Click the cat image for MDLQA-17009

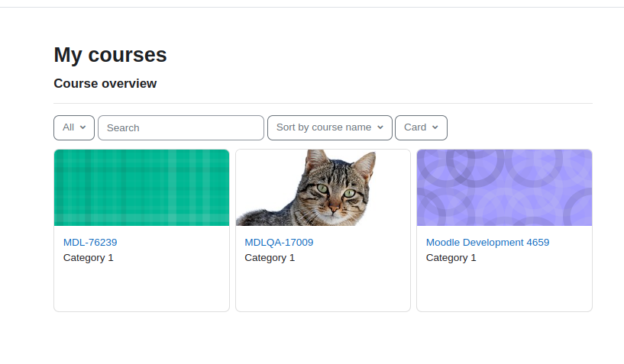[x=323, y=188]
